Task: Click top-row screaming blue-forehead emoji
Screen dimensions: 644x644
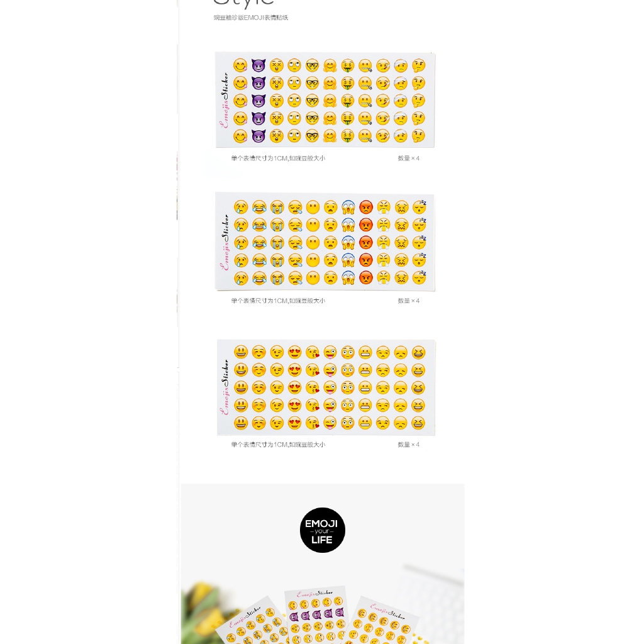Action: point(348,206)
